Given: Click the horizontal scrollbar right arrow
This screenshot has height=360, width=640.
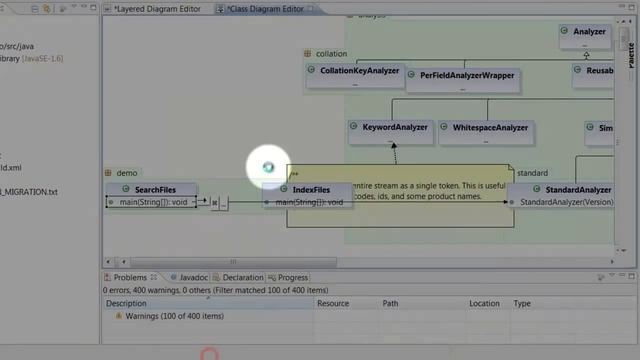Looking at the screenshot, I should (612, 262).
